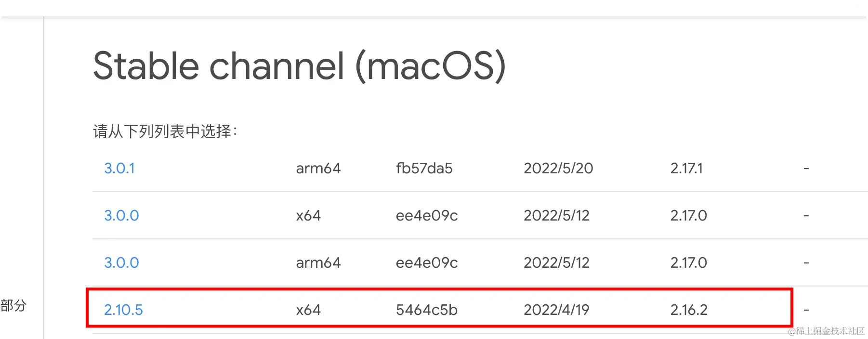Viewport: 868px width, 339px height.
Task: Open the 3.0.1 version download link
Action: [119, 169]
